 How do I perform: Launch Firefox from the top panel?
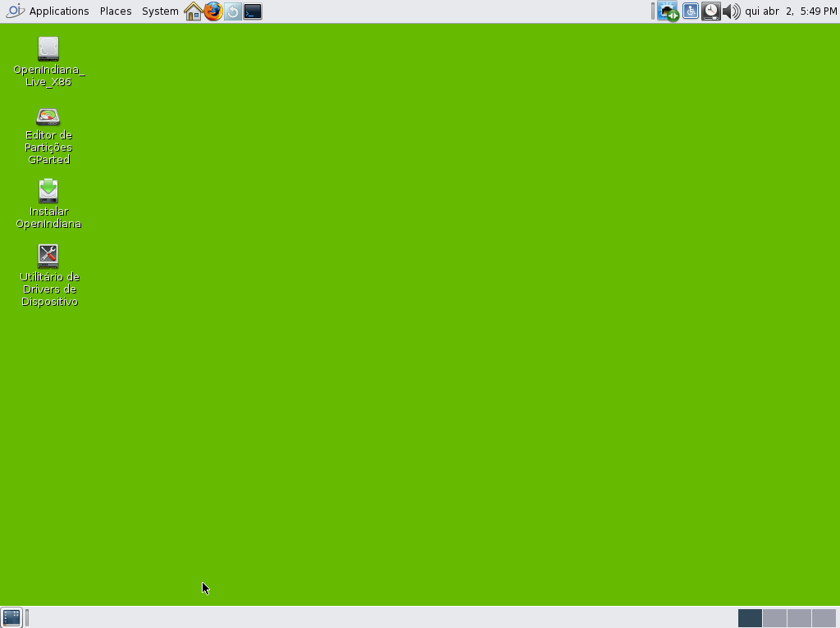[213, 11]
